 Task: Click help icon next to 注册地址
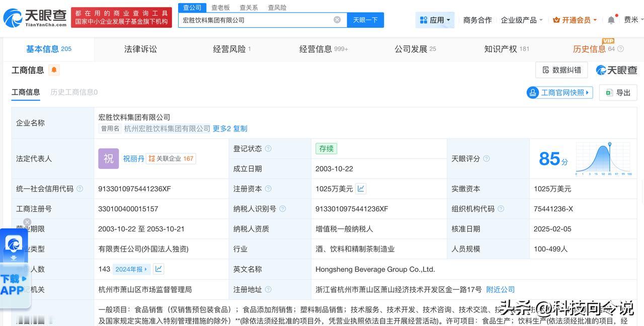[268, 289]
